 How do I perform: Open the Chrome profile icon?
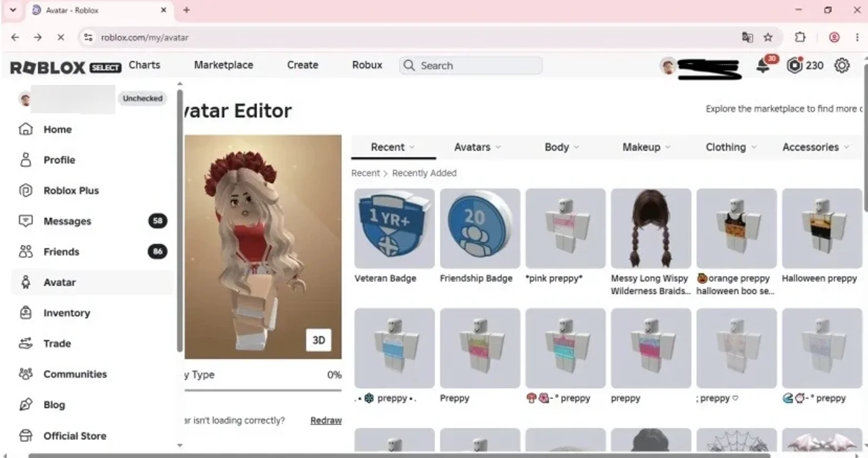pyautogui.click(x=834, y=37)
